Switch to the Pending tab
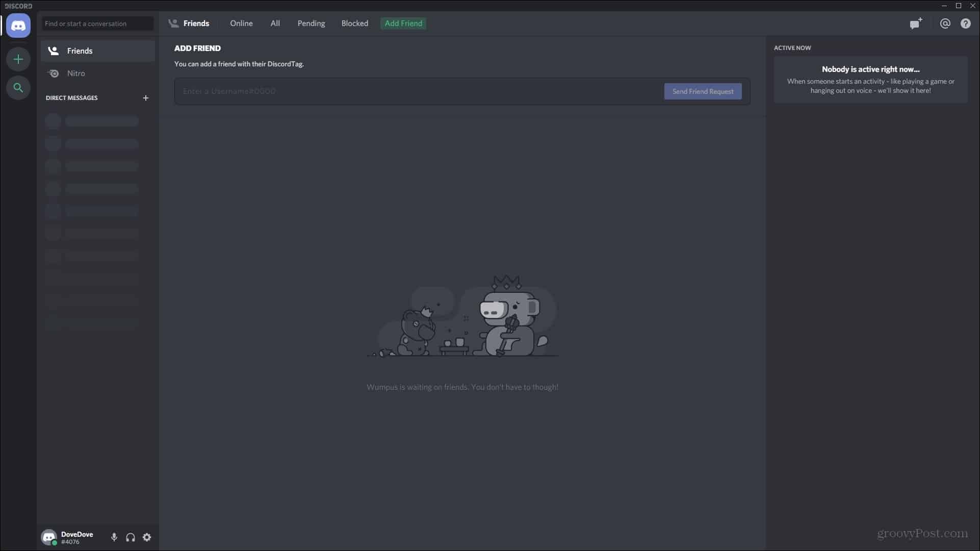Screen dimensions: 980x551 pyautogui.click(x=311, y=23)
